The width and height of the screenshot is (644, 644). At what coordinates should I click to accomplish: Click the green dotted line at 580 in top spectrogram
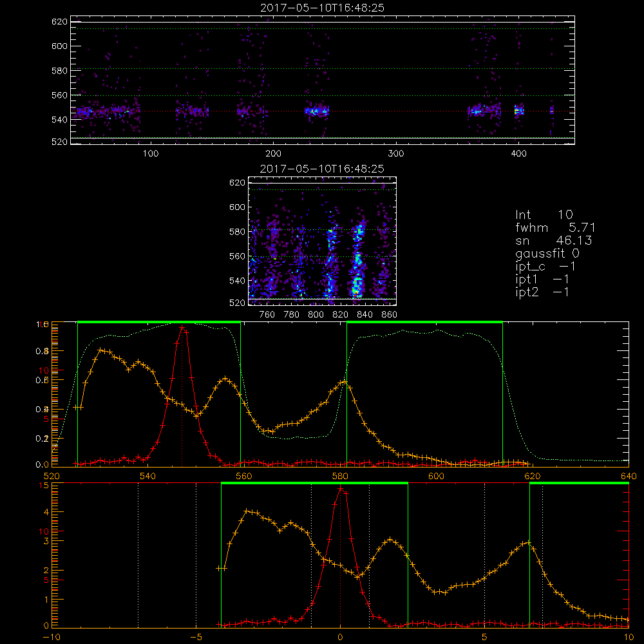point(323,69)
